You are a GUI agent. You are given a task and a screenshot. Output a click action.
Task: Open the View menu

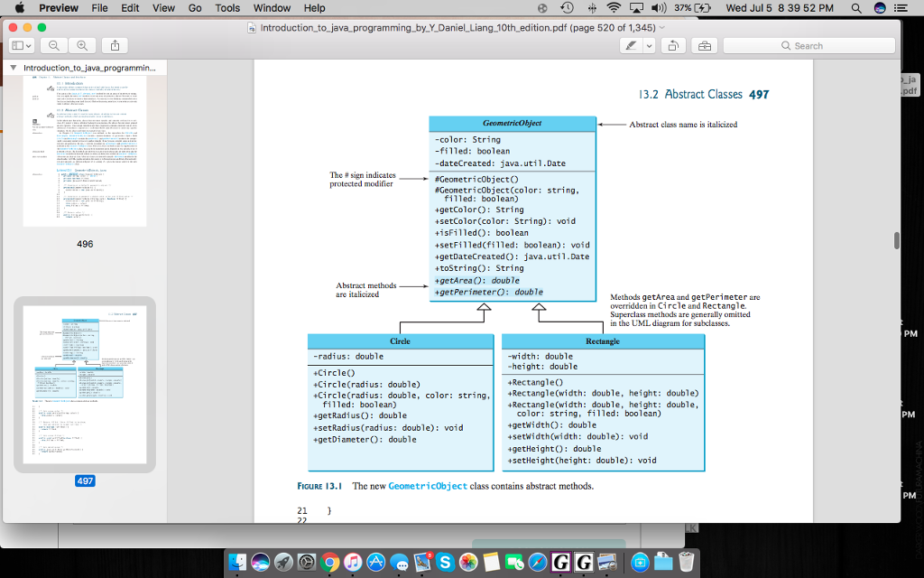tap(162, 7)
